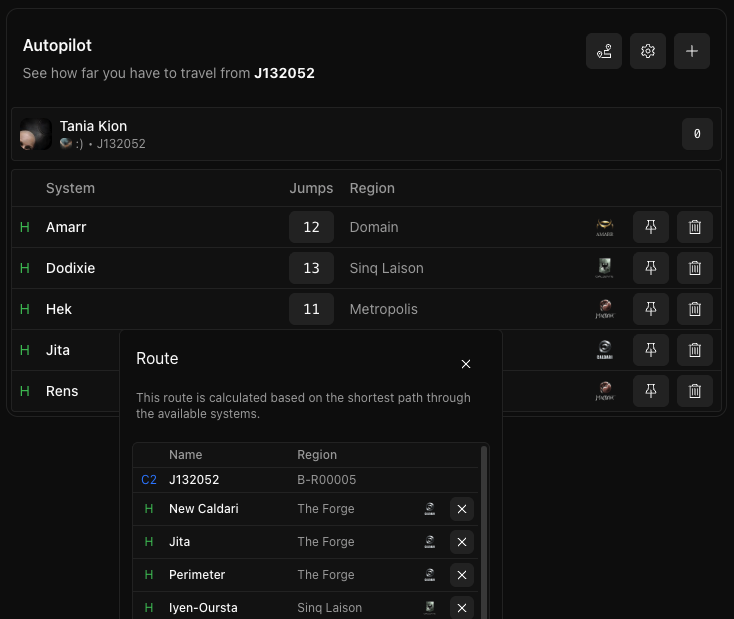This screenshot has height=619, width=734.
Task: Exclude Perimeter from the route
Action: pyautogui.click(x=462, y=575)
